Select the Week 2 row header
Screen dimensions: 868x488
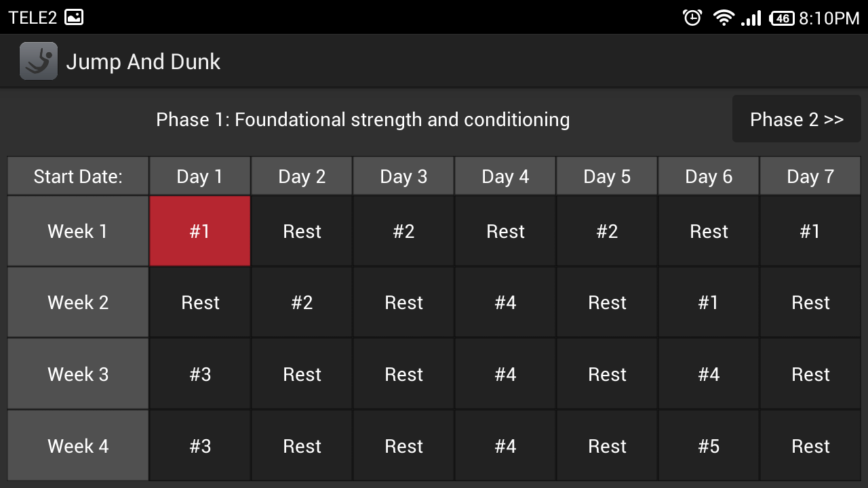(78, 302)
